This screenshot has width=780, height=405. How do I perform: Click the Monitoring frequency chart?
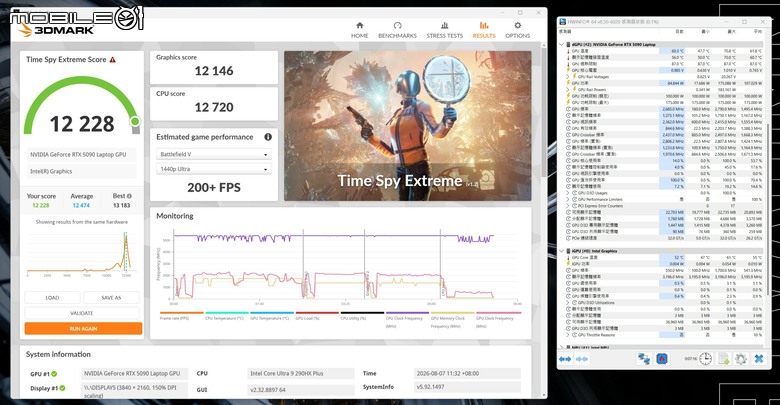click(341, 266)
